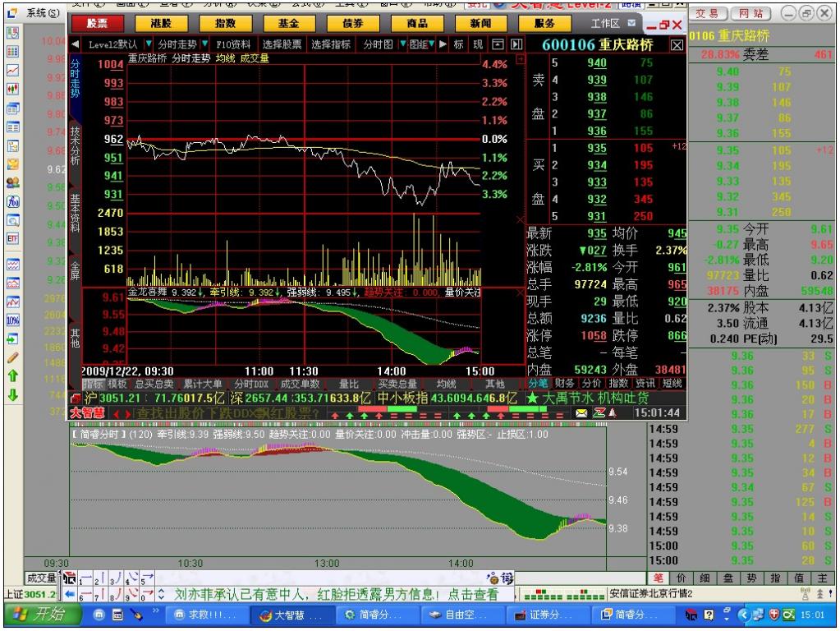
Task: Click the alarm bell icon in status bar
Action: [x=613, y=412]
